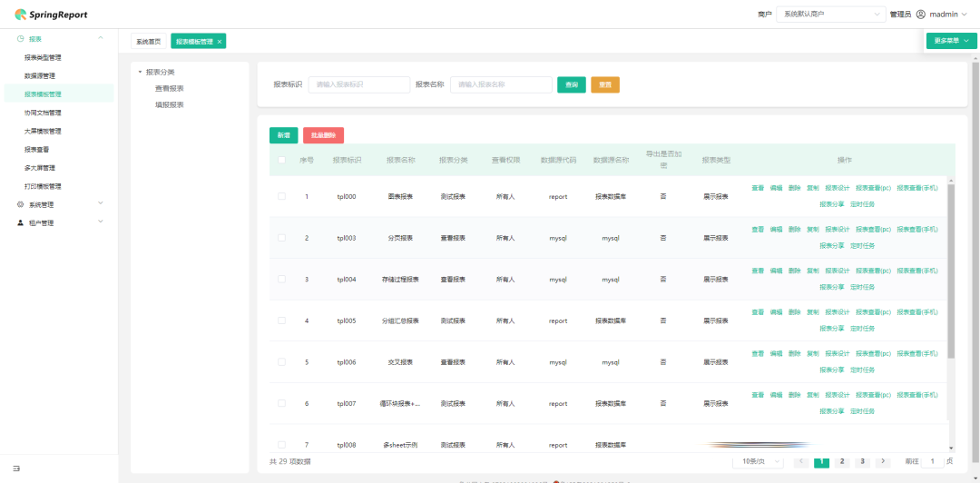Click the 系统管理 gear icon in sidebar
Screen dimensions: 980x483
(x=20, y=204)
